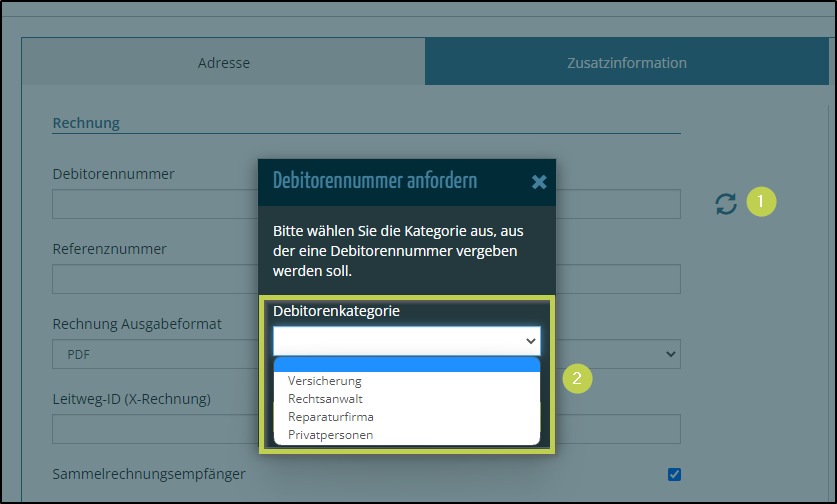Screen dimensions: 837x504
Task: Focus the Referenznummer text field
Action: (150, 279)
